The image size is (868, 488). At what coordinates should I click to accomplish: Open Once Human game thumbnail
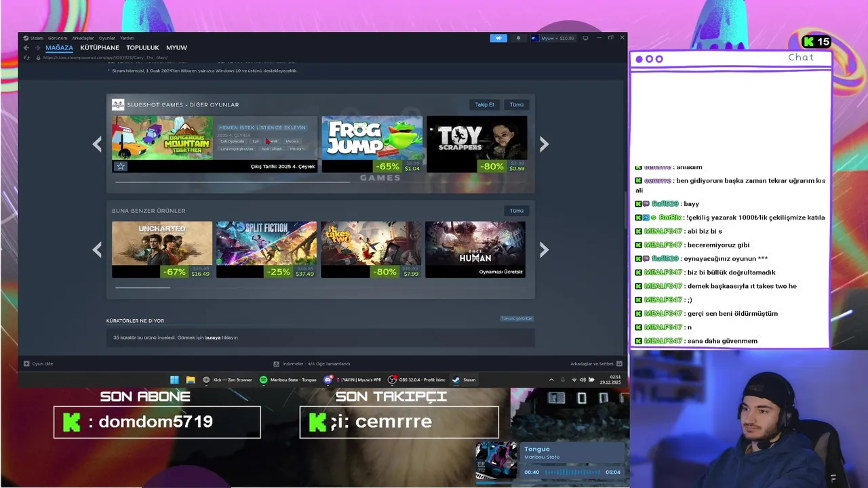475,243
